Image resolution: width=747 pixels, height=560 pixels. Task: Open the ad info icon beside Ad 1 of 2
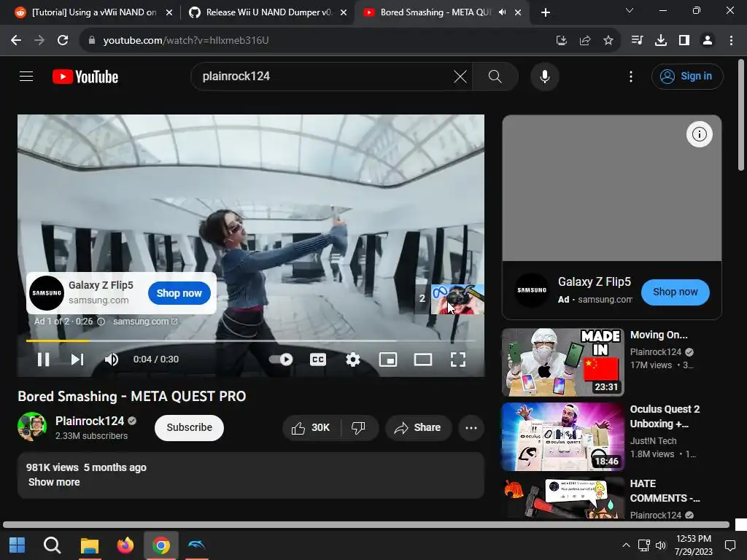tap(101, 322)
